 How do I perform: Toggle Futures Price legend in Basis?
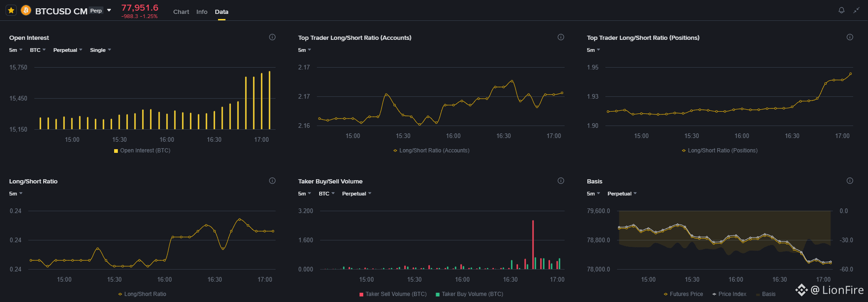(x=683, y=294)
